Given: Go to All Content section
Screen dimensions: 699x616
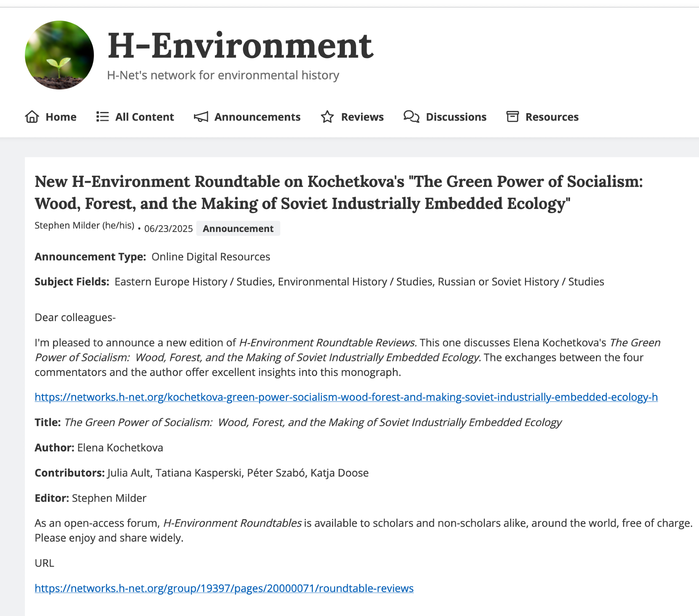Looking at the screenshot, I should (x=144, y=117).
